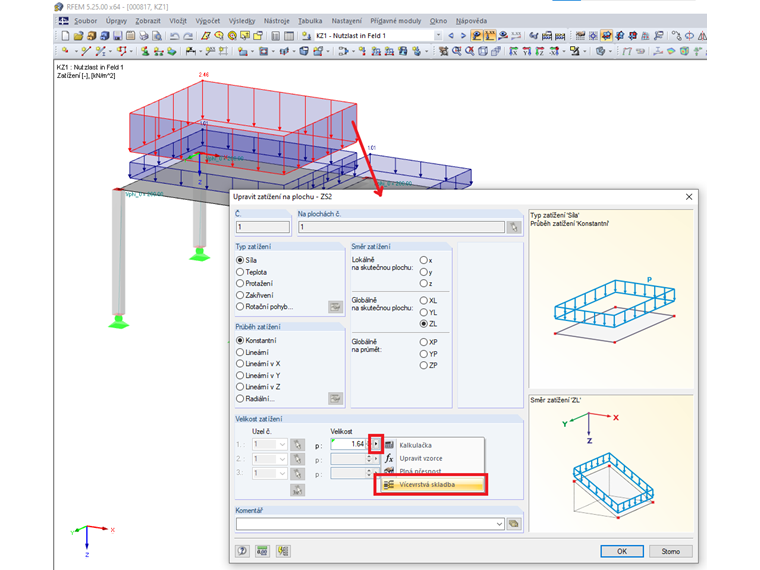The height and width of the screenshot is (570, 760).
Task: Confirm the dialog with OK
Action: pos(622,551)
